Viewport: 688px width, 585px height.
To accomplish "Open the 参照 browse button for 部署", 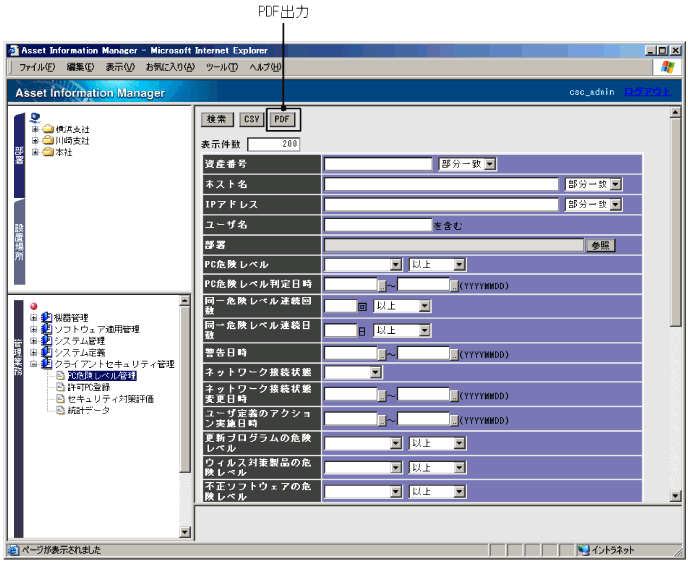I will [x=601, y=245].
